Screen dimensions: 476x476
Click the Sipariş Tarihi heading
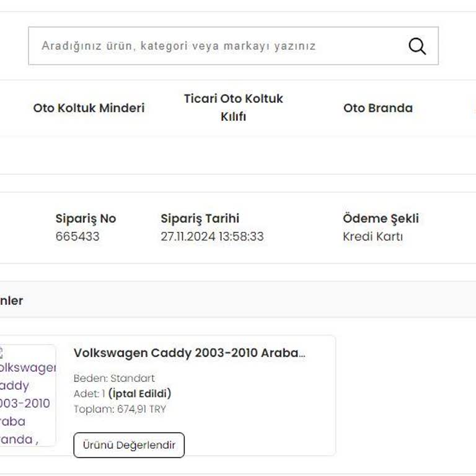200,218
